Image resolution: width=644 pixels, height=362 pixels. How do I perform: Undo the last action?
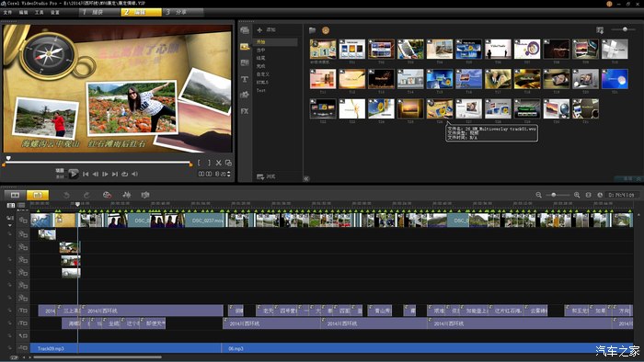(66, 195)
